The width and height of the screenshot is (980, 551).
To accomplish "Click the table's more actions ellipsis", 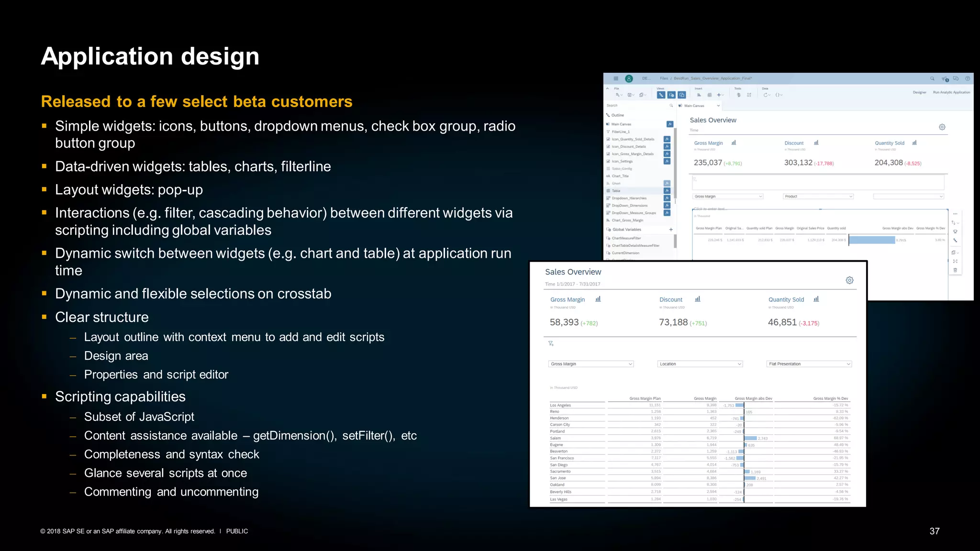I will point(955,214).
